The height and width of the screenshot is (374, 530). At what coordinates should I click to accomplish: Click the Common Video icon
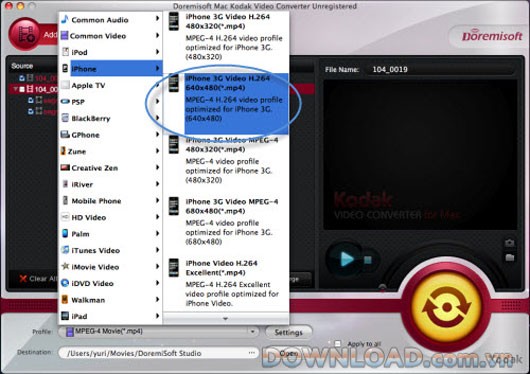tap(64, 36)
